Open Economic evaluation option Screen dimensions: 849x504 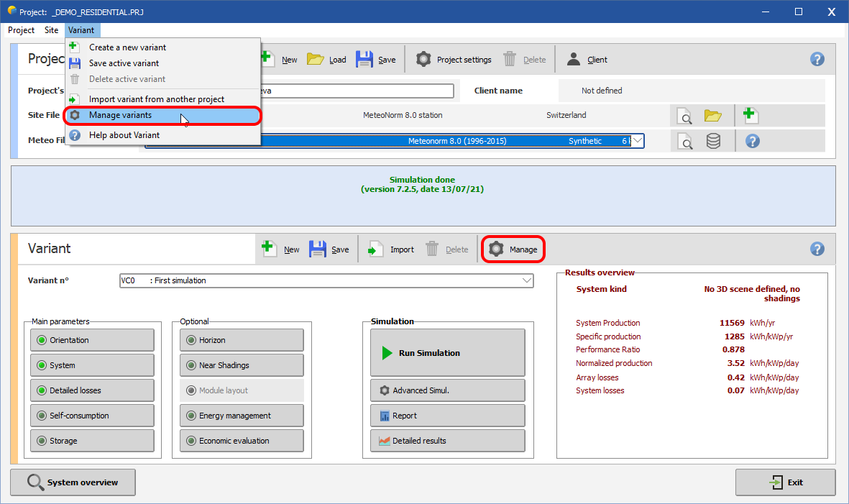click(x=242, y=441)
